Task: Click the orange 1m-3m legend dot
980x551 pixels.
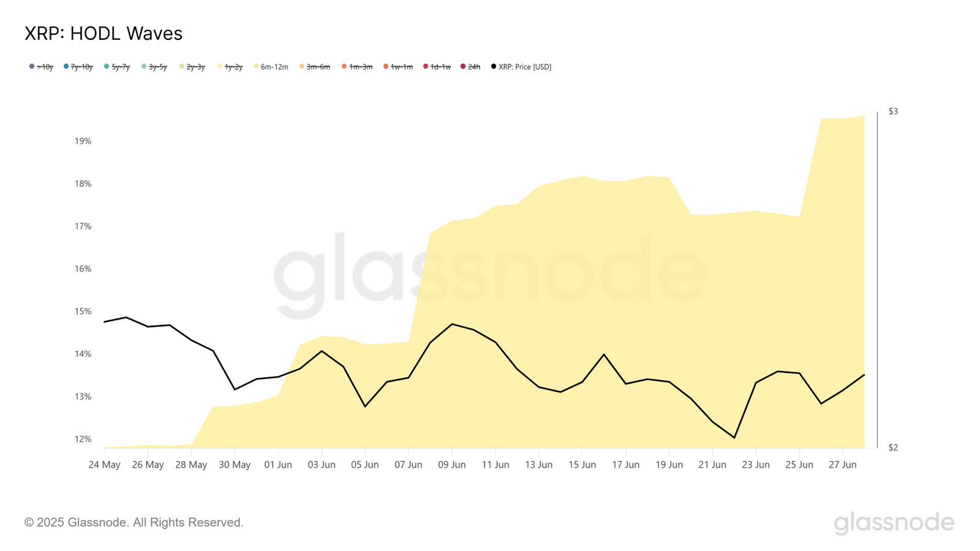Action: 344,66
